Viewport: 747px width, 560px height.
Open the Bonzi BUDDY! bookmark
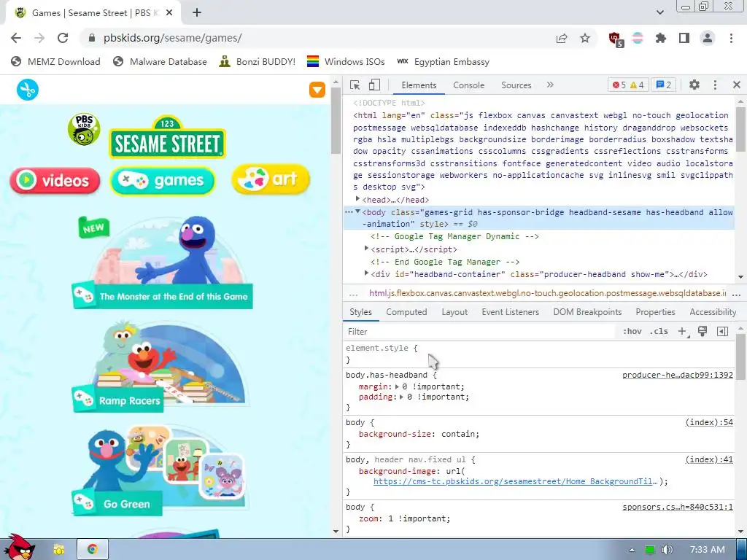click(x=258, y=61)
